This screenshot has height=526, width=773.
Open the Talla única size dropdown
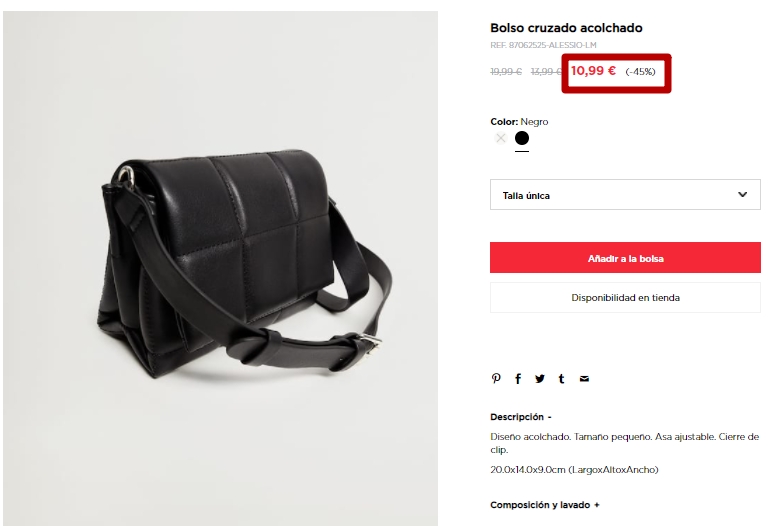point(625,195)
